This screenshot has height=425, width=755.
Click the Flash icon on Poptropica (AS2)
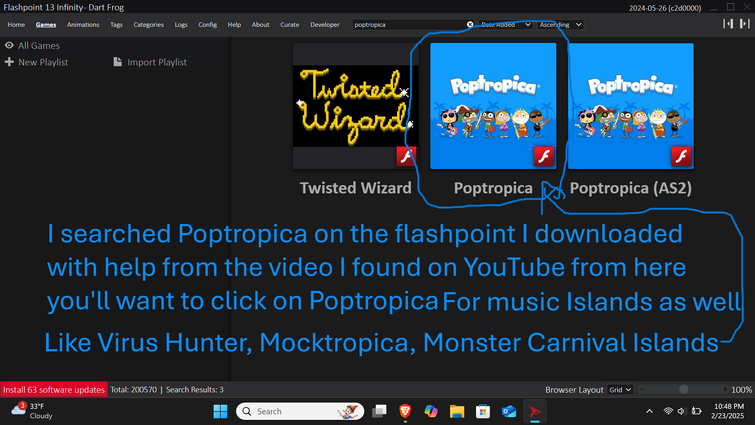[x=681, y=156]
